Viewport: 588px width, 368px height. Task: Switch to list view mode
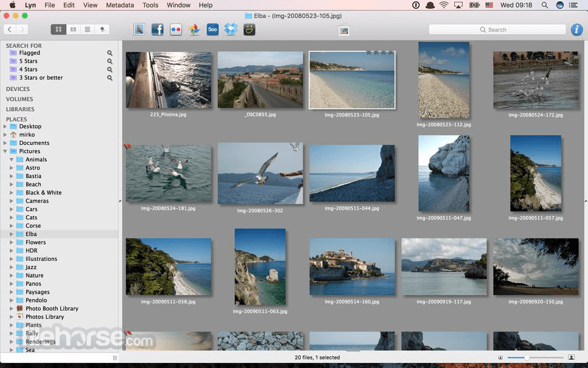click(x=87, y=29)
